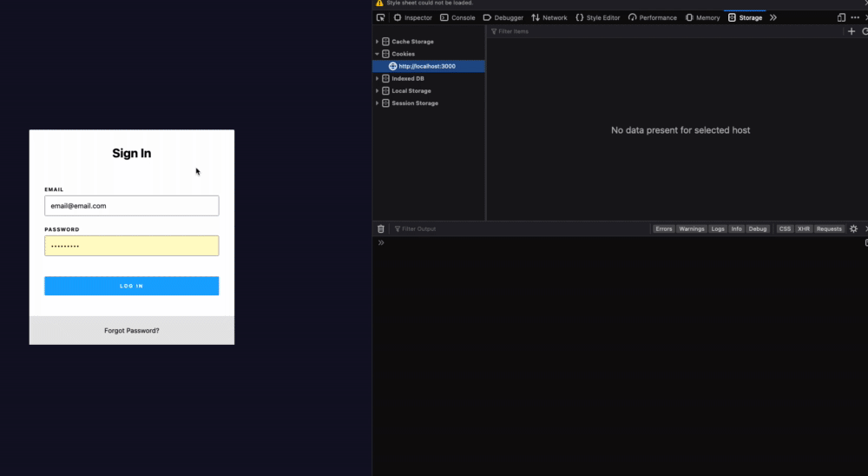Open the Style Editor tab

click(x=598, y=17)
